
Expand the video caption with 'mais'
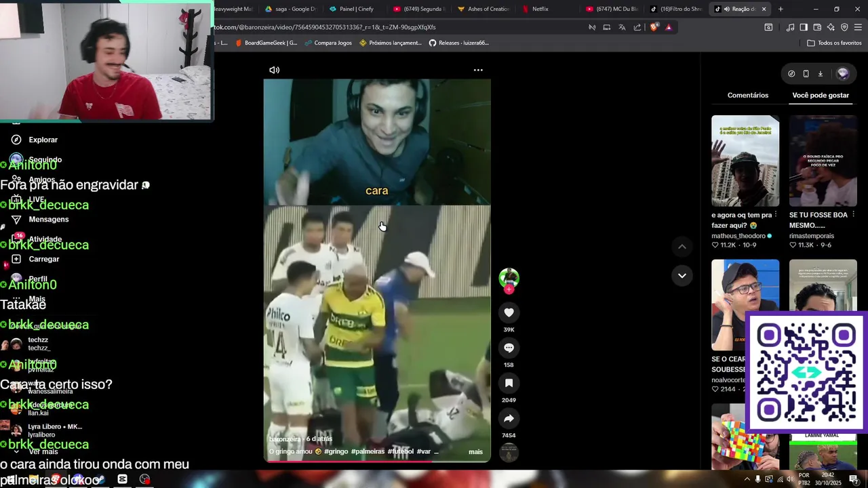475,452
